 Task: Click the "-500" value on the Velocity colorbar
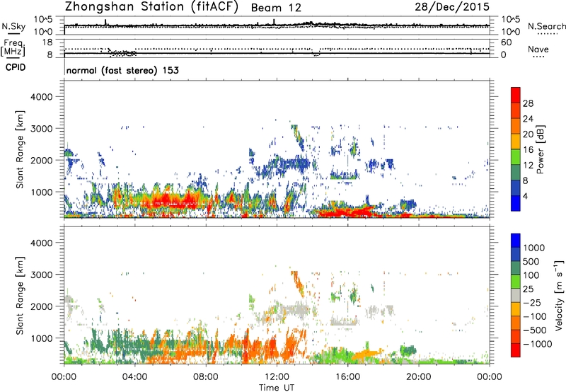tap(534, 330)
